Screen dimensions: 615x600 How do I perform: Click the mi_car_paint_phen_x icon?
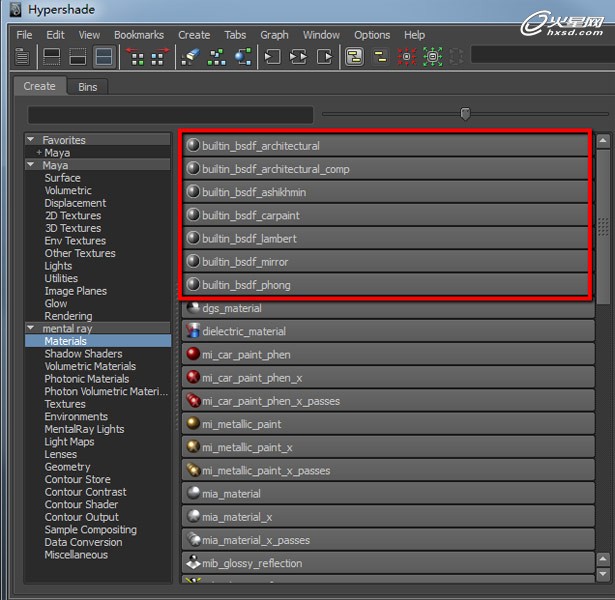tap(193, 377)
